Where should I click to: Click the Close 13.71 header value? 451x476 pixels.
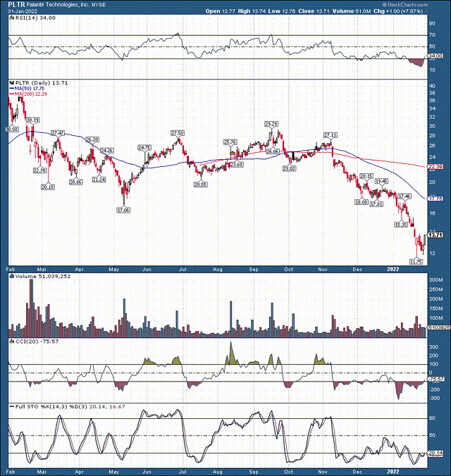pyautogui.click(x=314, y=11)
